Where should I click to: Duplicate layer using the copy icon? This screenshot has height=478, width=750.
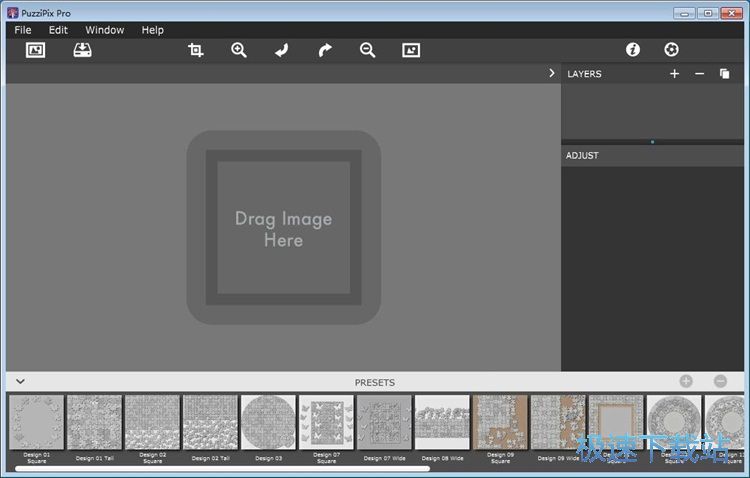coord(725,74)
